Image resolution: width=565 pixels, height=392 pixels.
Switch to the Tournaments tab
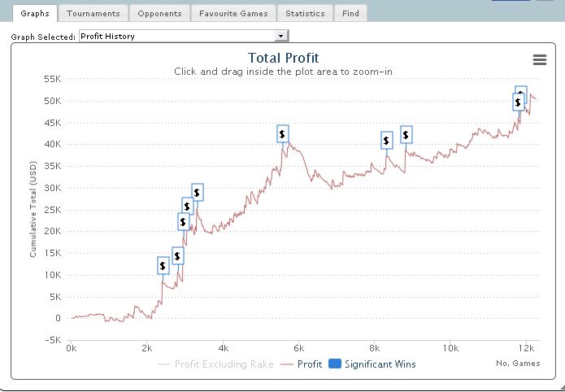click(93, 13)
